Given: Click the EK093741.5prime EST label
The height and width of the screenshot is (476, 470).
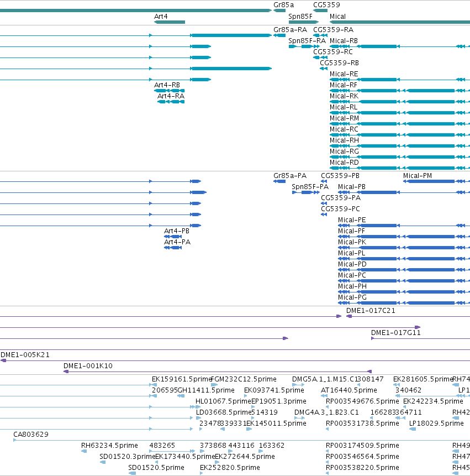Looking at the screenshot, I should pos(274,390).
